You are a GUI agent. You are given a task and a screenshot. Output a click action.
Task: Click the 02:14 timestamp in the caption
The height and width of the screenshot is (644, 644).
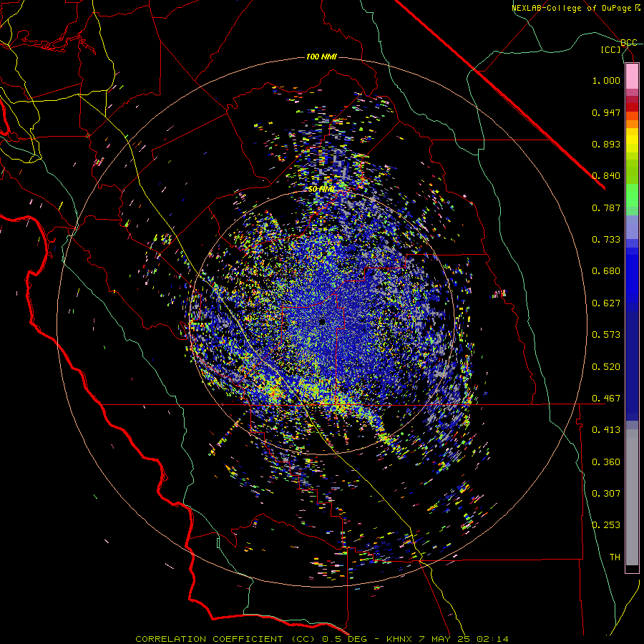click(492, 639)
